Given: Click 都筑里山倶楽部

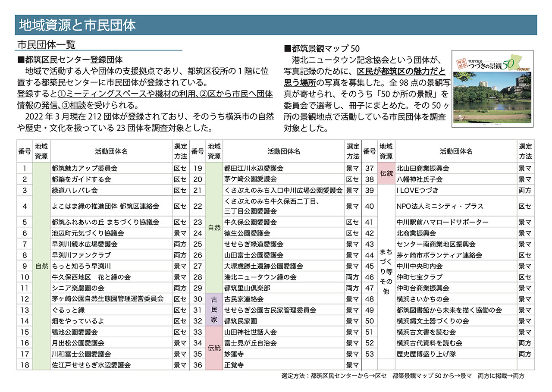Looking at the screenshot, I should click(247, 288).
